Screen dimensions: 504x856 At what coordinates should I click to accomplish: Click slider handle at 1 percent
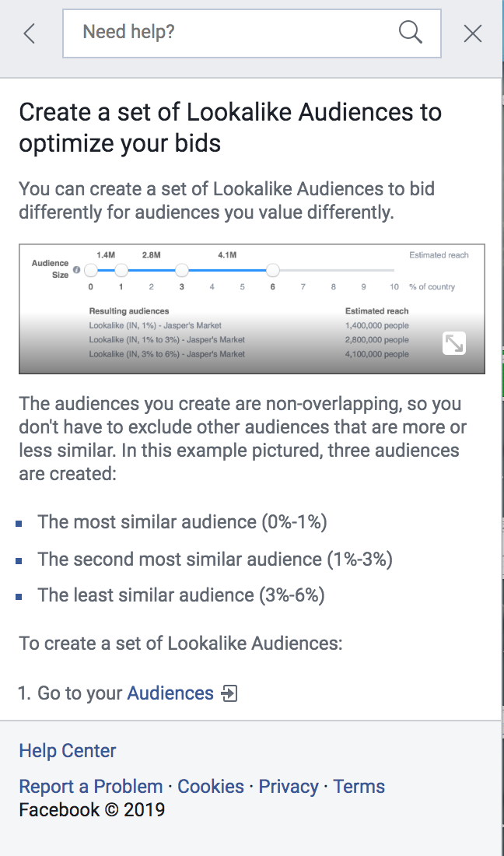(121, 270)
